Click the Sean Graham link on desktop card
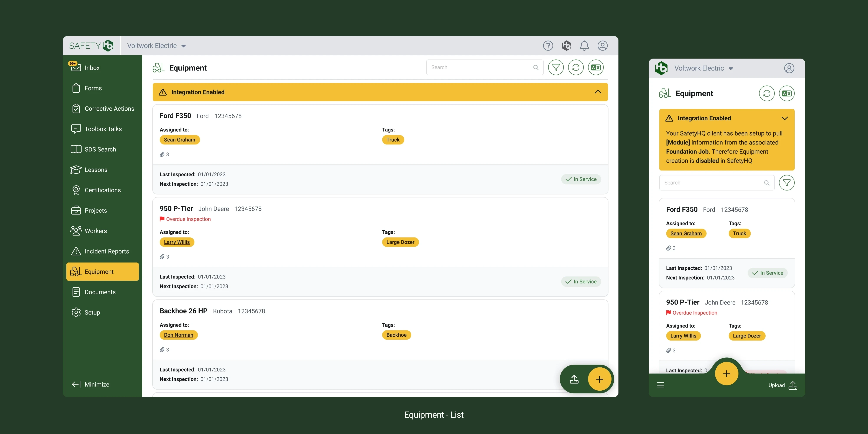 [x=179, y=140]
